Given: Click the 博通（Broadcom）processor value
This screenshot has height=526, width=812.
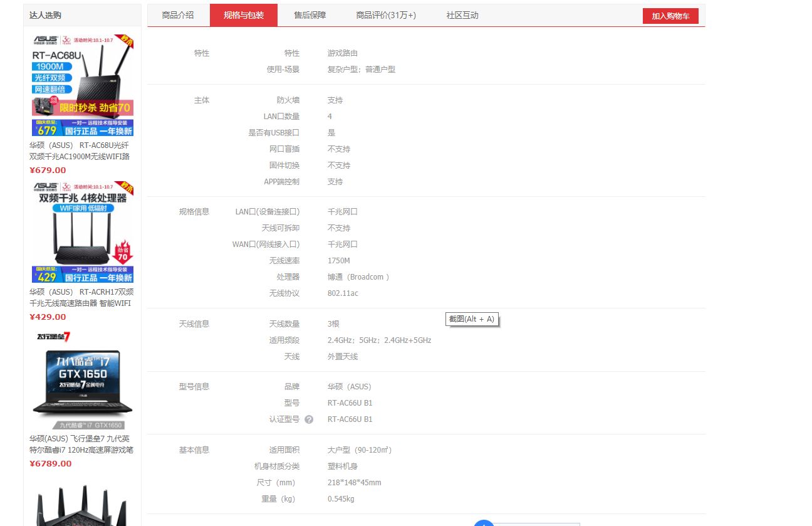Looking at the screenshot, I should [x=358, y=277].
